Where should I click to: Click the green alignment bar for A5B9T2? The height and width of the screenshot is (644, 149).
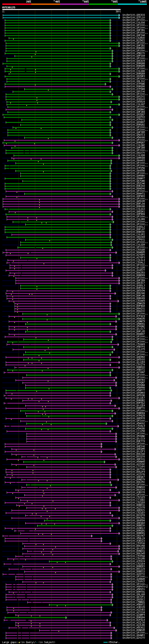pos(81,605)
